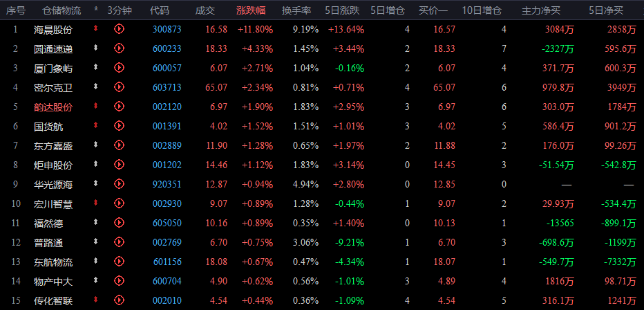Select stock name 物产中大
Viewport: 644px width, 310px height.
pos(53,281)
